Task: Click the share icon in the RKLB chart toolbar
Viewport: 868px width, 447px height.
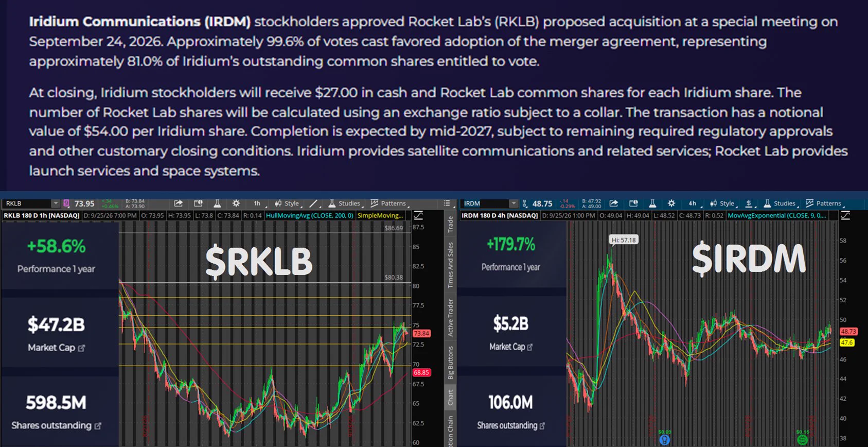Action: pos(178,203)
